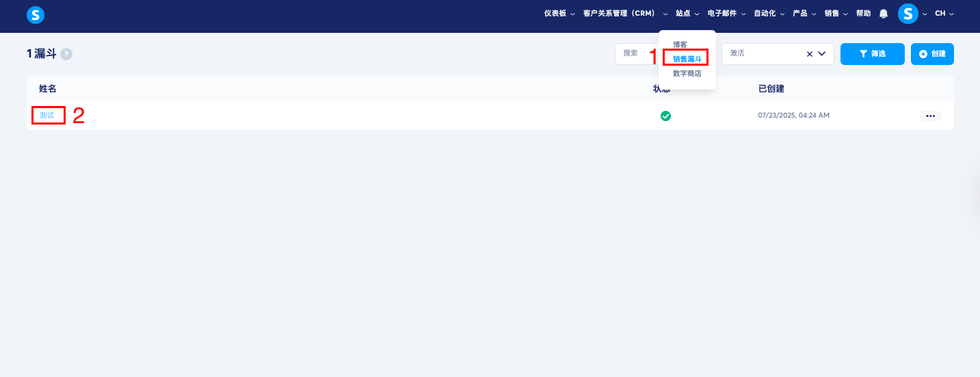Open the 测试 funnel link
980x377 pixels.
pos(47,116)
